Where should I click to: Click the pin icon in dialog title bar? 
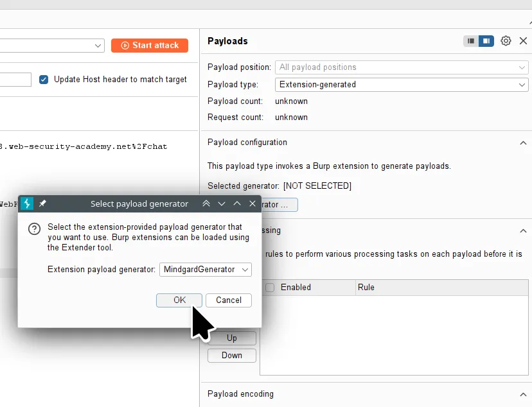[x=42, y=203]
